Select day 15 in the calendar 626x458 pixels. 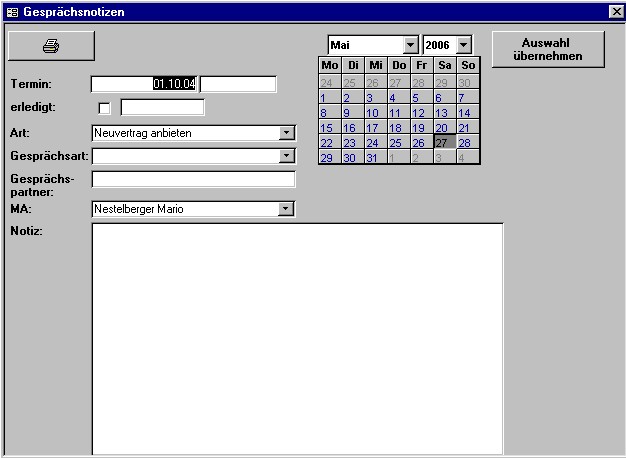coord(328,128)
